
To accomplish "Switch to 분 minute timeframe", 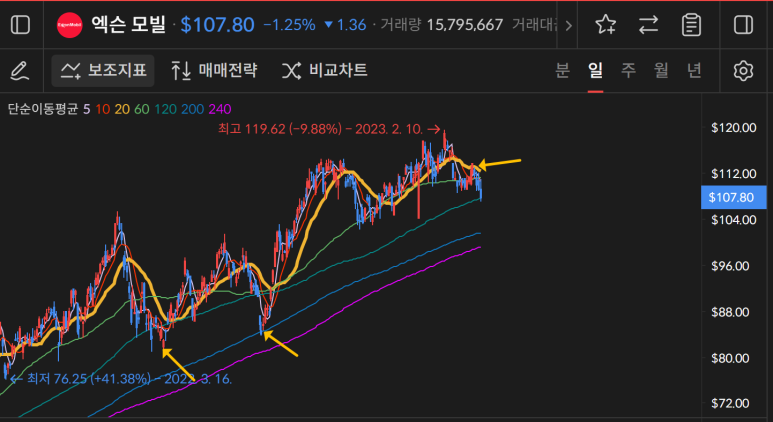I will pyautogui.click(x=562, y=70).
